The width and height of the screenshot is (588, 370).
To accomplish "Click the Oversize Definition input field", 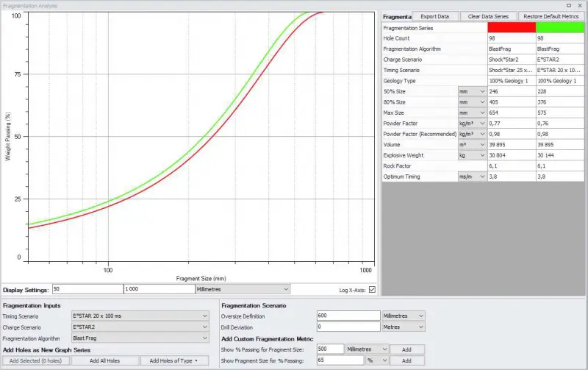I will tap(348, 316).
